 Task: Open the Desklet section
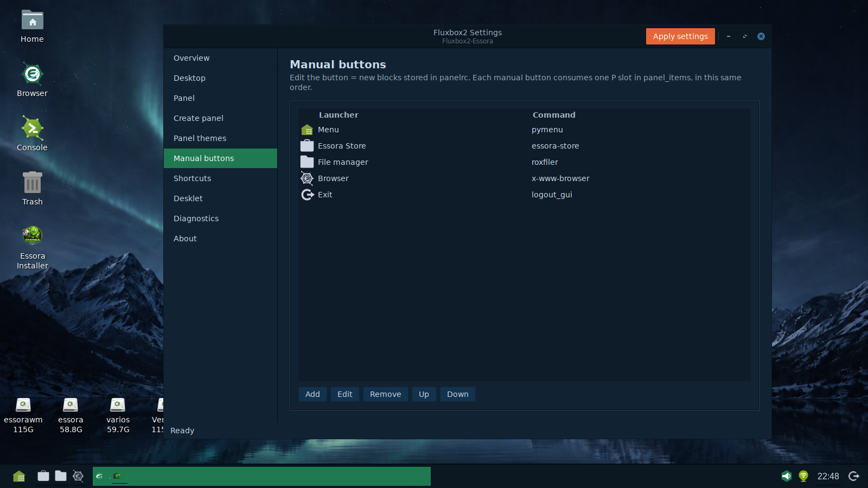point(220,198)
